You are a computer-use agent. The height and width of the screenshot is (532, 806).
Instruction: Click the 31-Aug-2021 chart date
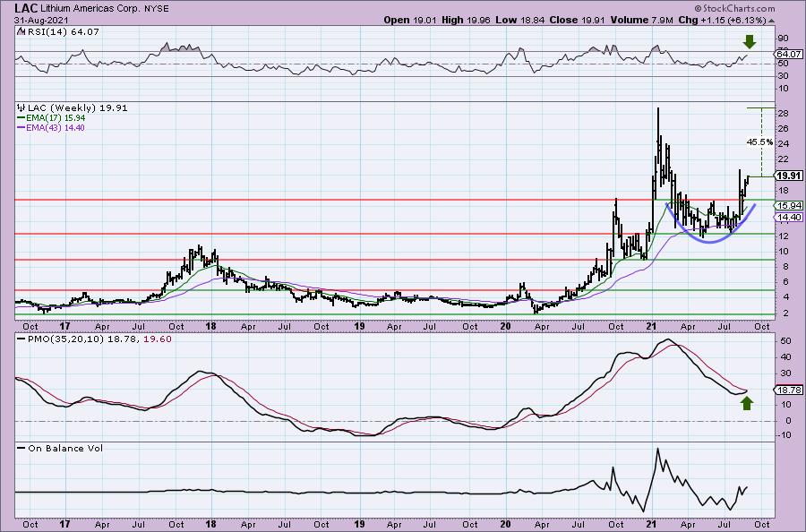(39, 21)
